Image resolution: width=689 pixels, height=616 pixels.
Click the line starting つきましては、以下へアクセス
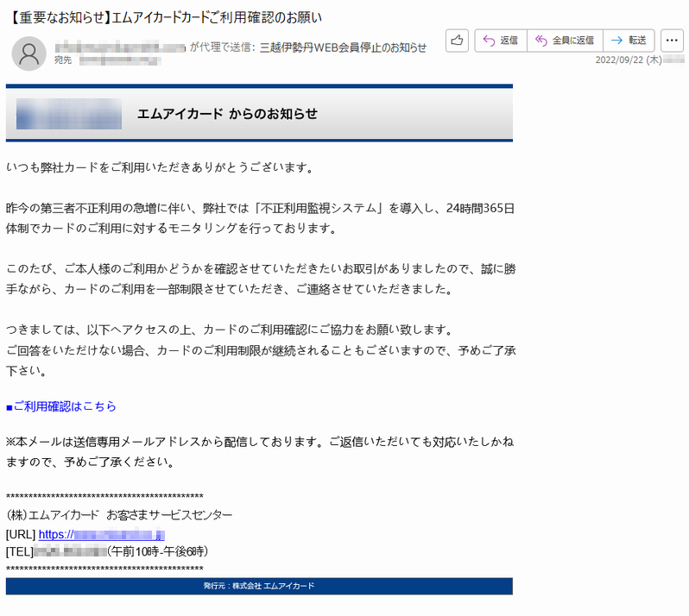(230, 330)
